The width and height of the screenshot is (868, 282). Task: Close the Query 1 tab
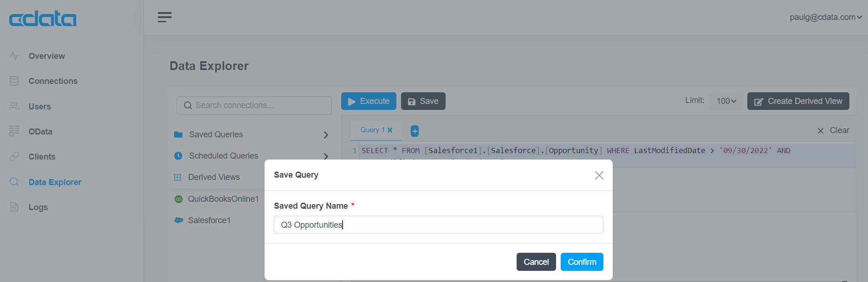[x=390, y=130]
